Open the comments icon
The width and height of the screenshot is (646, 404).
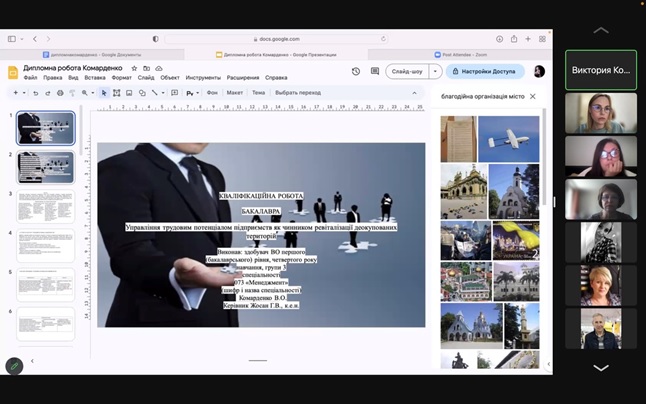point(374,71)
